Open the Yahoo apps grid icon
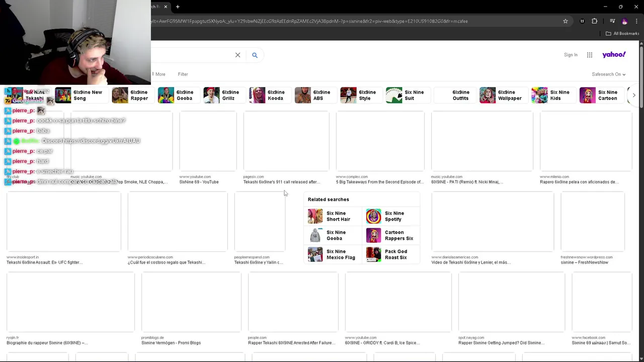This screenshot has width=644, height=362. [590, 55]
